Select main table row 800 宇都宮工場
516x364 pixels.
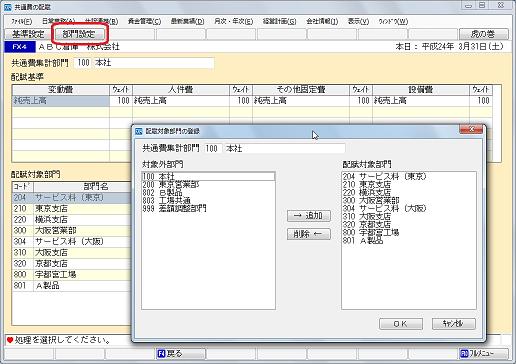(72, 274)
